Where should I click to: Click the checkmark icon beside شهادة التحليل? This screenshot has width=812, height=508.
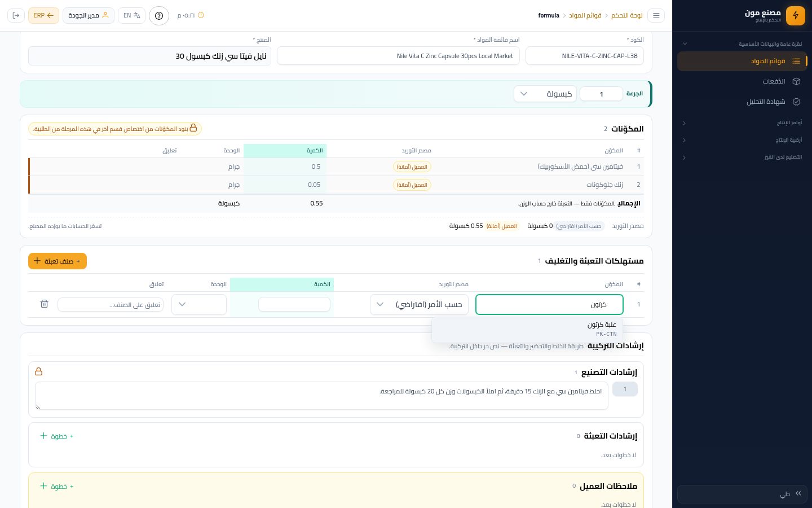pyautogui.click(x=796, y=102)
